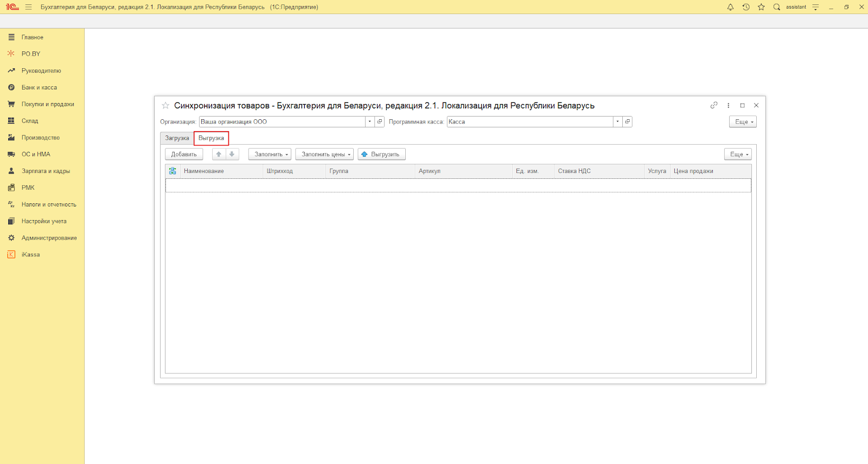Viewport: 868px width, 464px height.
Task: Click the Цена продажи column header
Action: click(711, 171)
